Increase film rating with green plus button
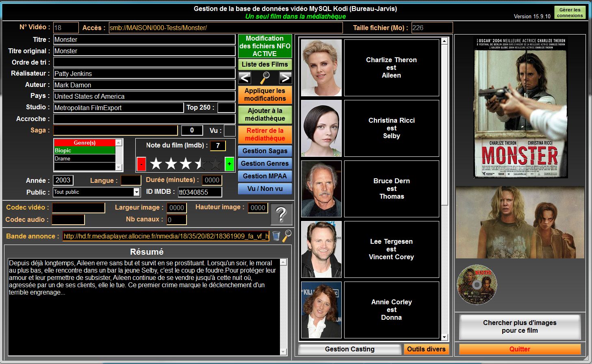 (x=230, y=164)
